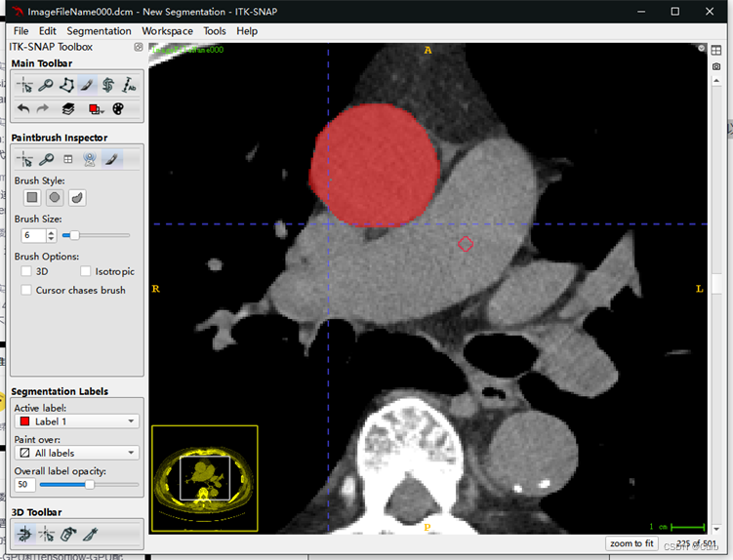Open the Active label dropdown

(x=77, y=421)
